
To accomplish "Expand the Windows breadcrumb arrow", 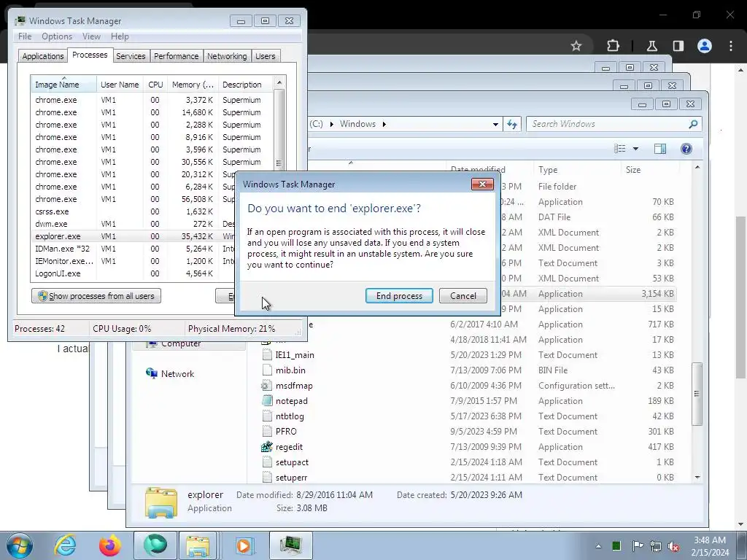I will (384, 124).
